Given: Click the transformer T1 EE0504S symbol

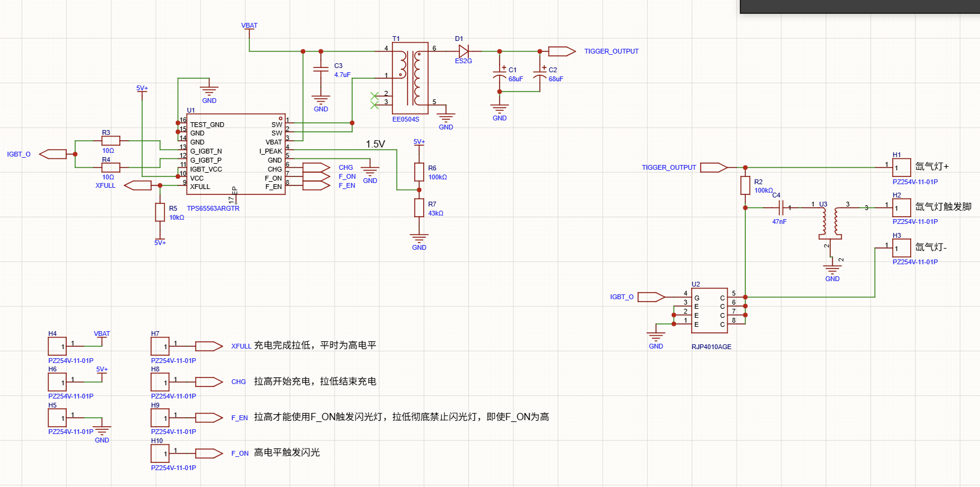Looking at the screenshot, I should 410,78.
